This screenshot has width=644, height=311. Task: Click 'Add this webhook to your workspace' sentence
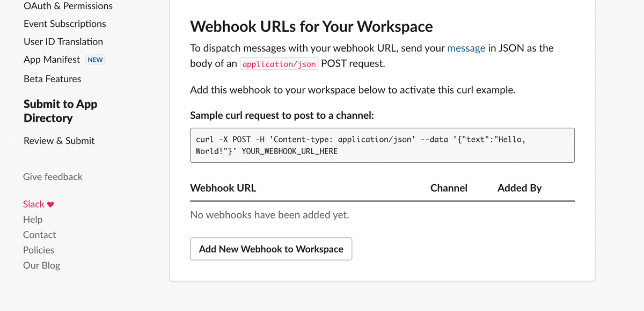[353, 90]
